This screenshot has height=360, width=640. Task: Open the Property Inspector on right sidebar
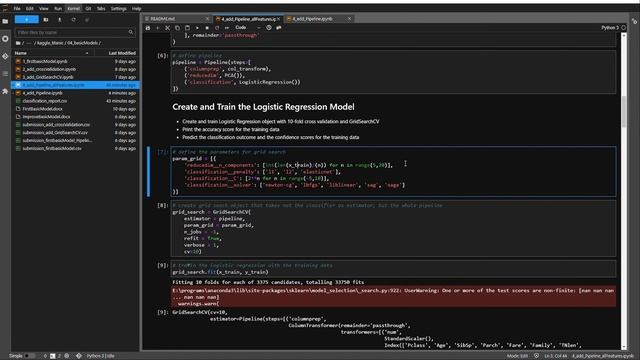[x=634, y=21]
